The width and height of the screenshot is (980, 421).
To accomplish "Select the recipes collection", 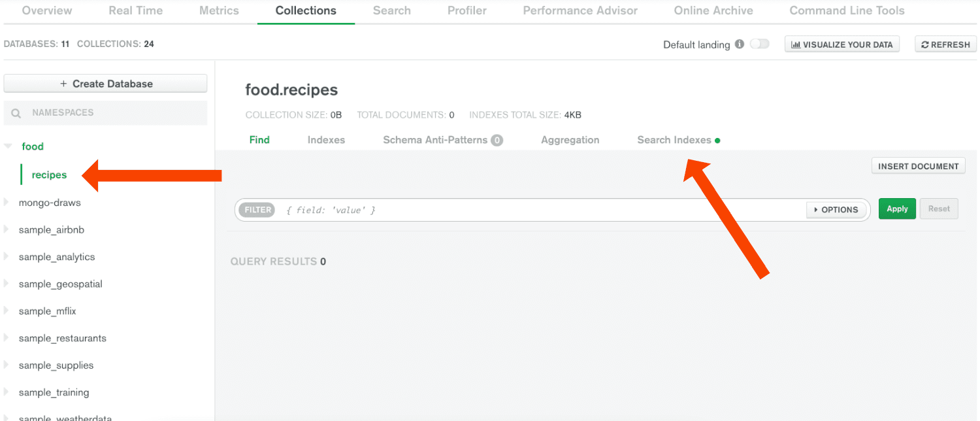I will [49, 175].
